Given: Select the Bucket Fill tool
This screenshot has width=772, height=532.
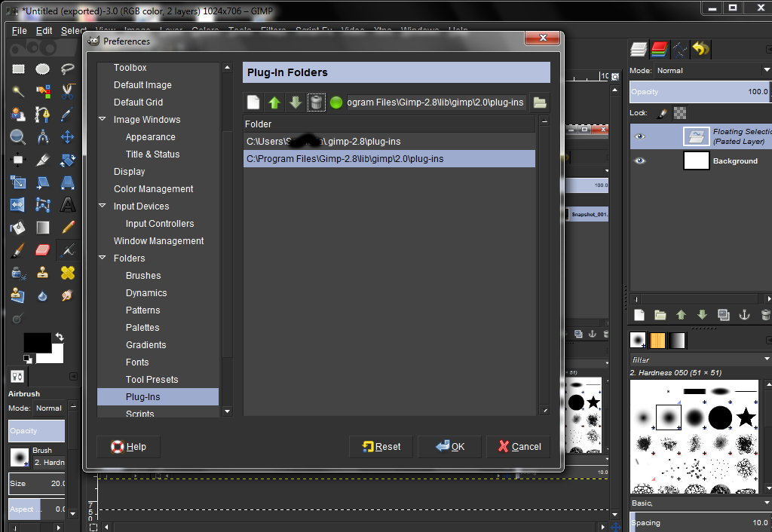Looking at the screenshot, I should (x=18, y=228).
